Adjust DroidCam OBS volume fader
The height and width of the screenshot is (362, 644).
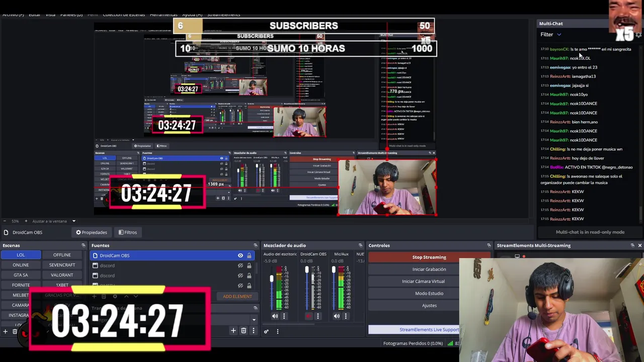click(x=307, y=270)
